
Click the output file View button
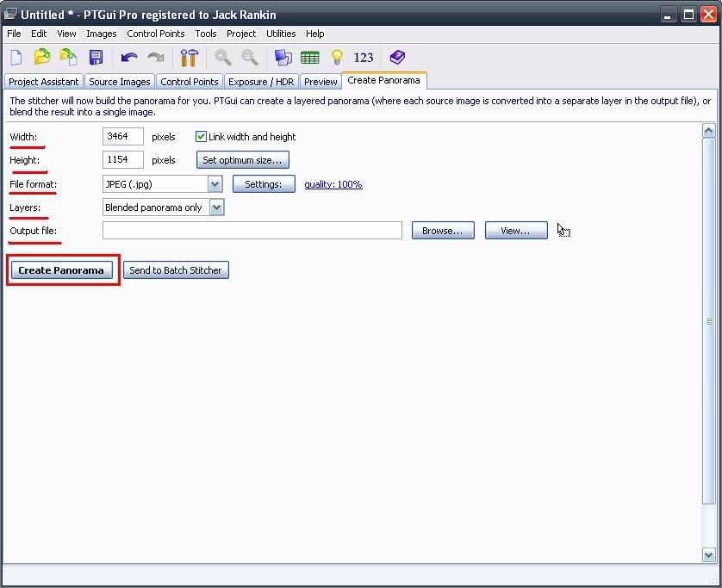[x=516, y=231]
